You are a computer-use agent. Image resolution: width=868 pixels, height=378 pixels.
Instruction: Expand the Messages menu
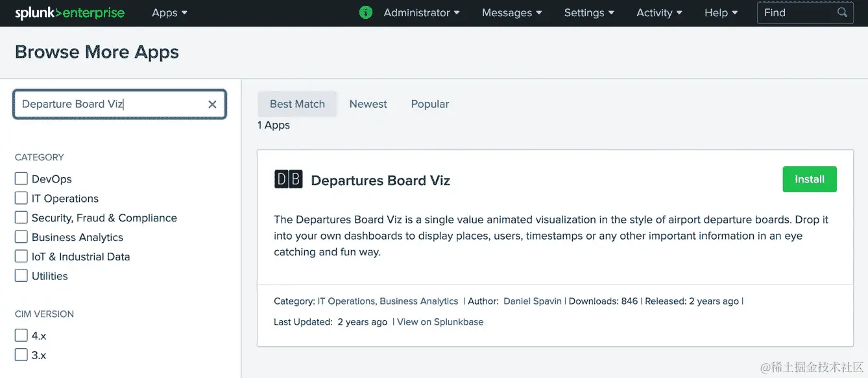[x=512, y=13]
